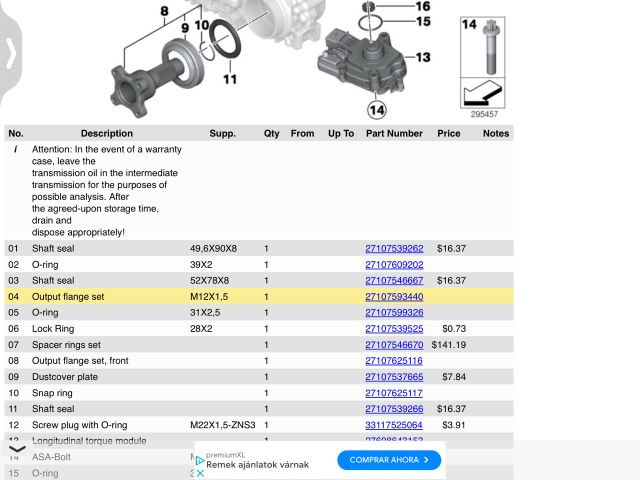Open part number 27107593440 for Output flange set
Image resolution: width=640 pixels, height=480 pixels.
pyautogui.click(x=394, y=297)
